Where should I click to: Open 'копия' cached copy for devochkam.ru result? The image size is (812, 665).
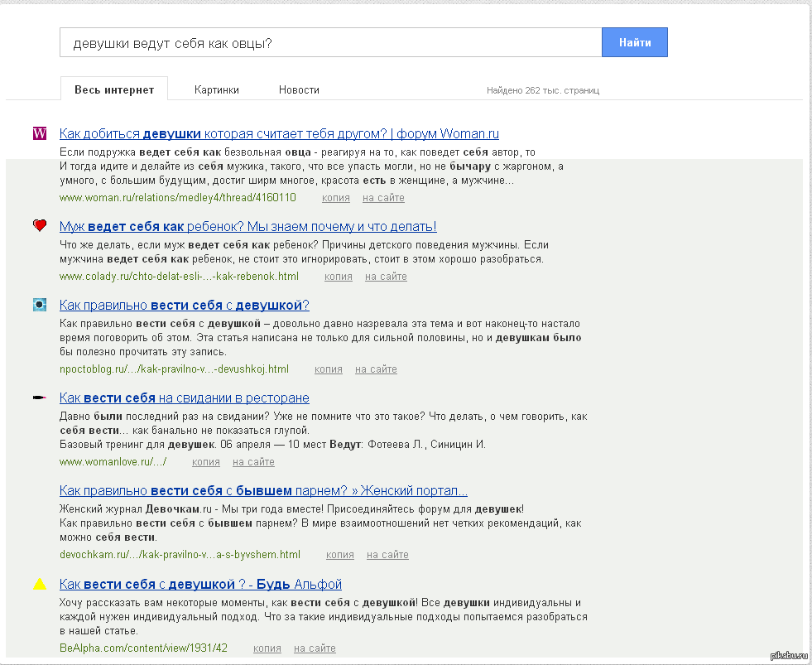pyautogui.click(x=340, y=555)
